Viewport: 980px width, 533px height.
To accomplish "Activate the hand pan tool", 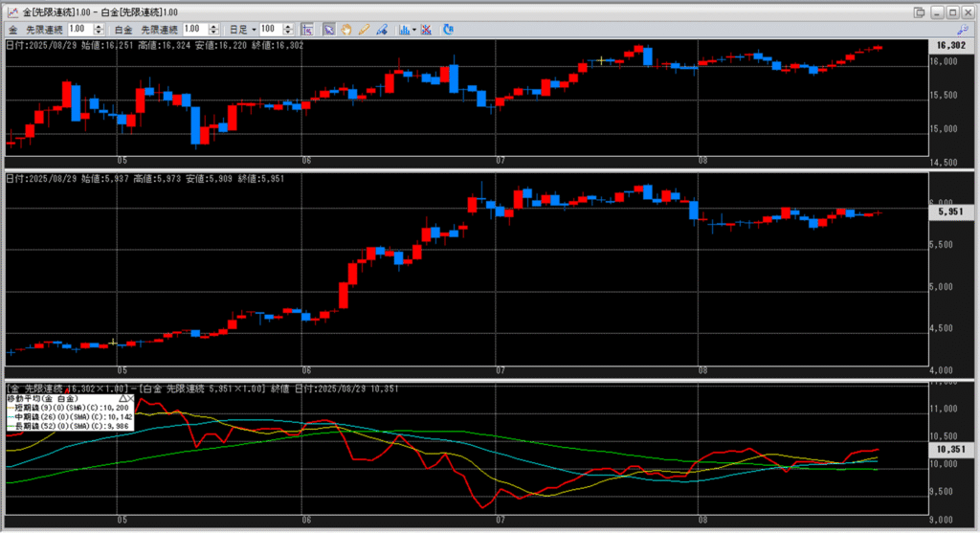I will (x=346, y=30).
